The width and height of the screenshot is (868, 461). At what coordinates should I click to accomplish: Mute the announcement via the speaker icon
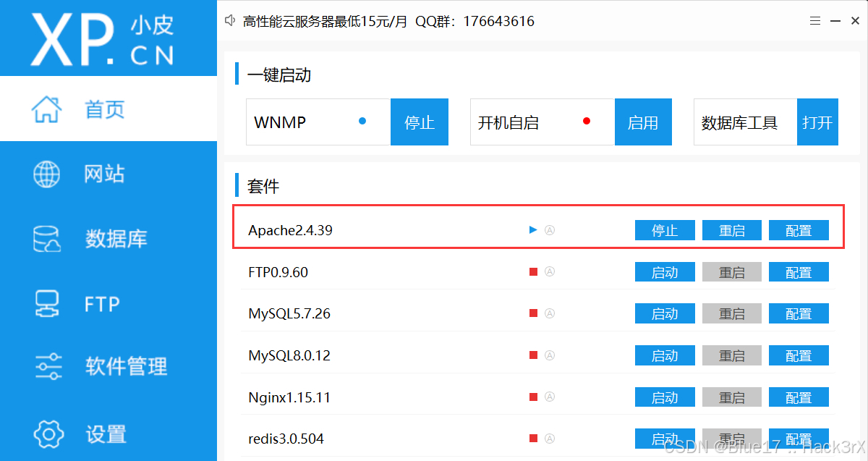pos(229,20)
